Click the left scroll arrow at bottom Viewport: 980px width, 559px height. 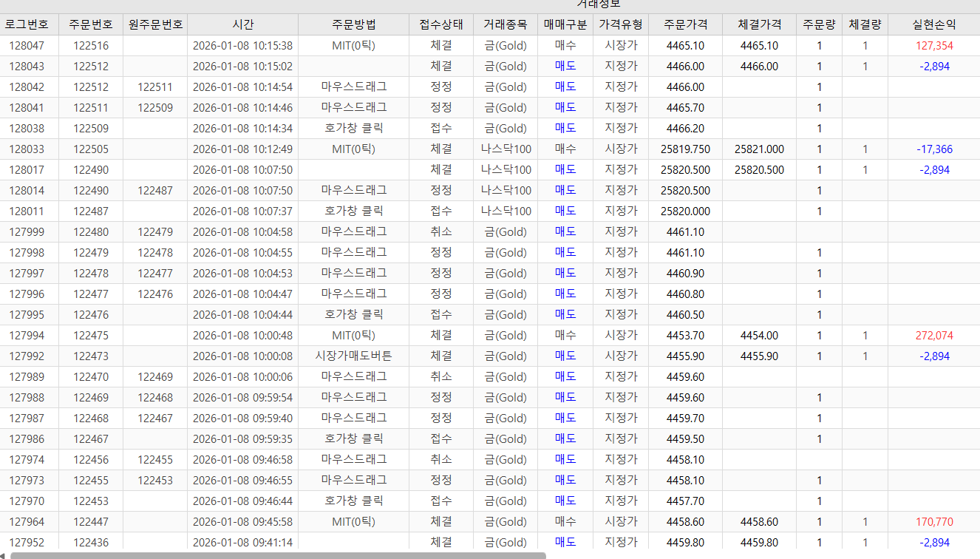coord(4,555)
